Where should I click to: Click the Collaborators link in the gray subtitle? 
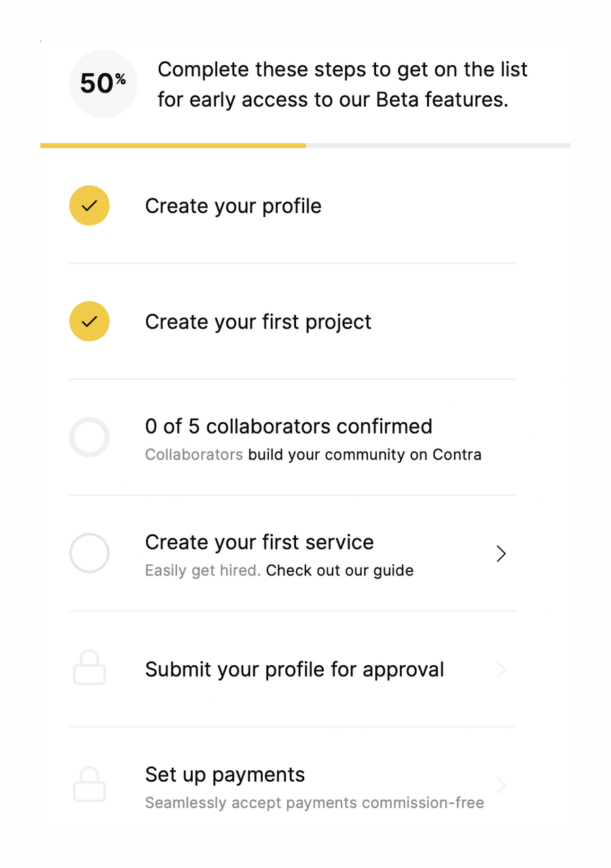tap(193, 455)
